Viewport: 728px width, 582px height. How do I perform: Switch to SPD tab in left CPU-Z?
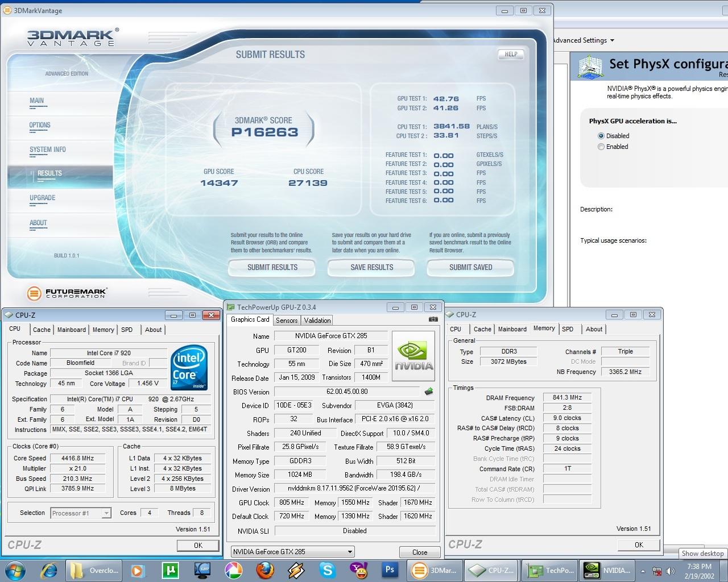[127, 330]
